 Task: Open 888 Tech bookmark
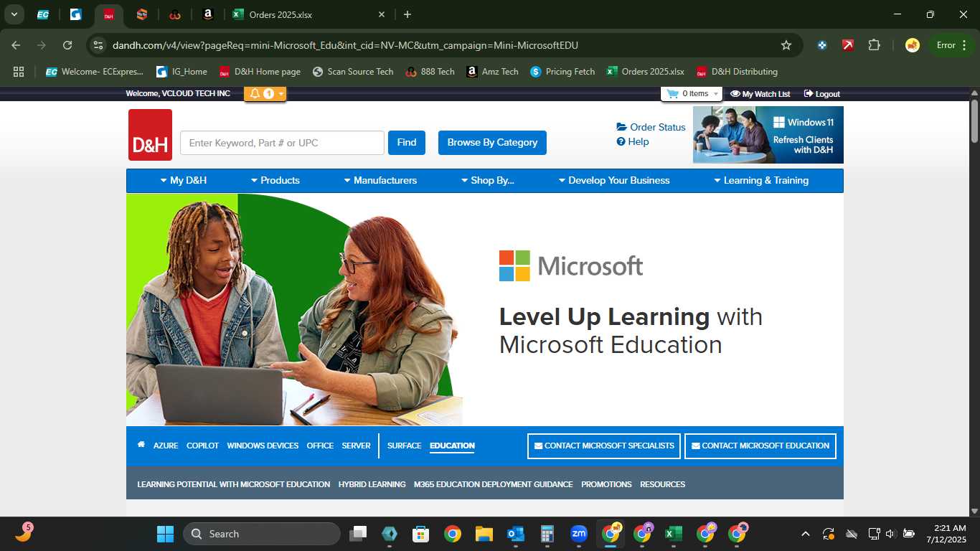430,72
